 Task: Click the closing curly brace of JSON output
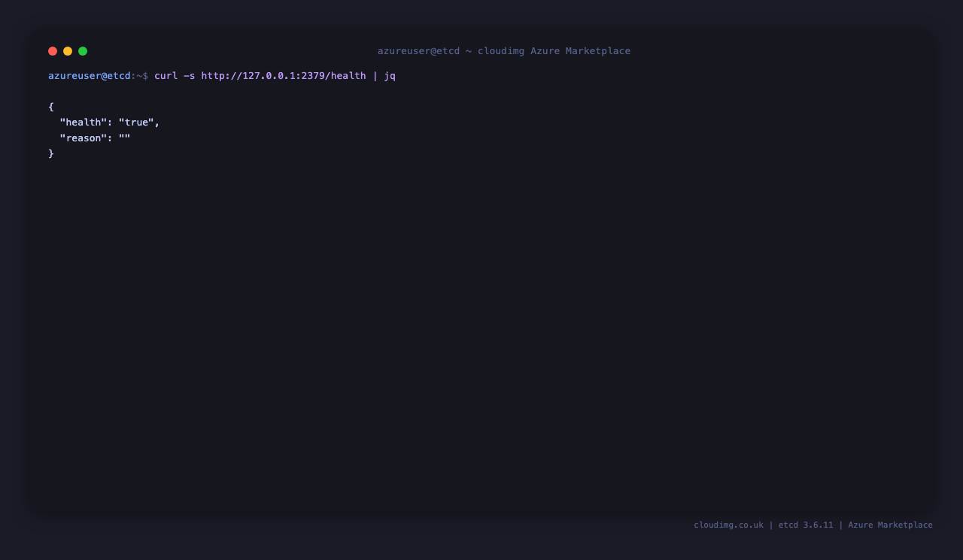click(x=51, y=153)
